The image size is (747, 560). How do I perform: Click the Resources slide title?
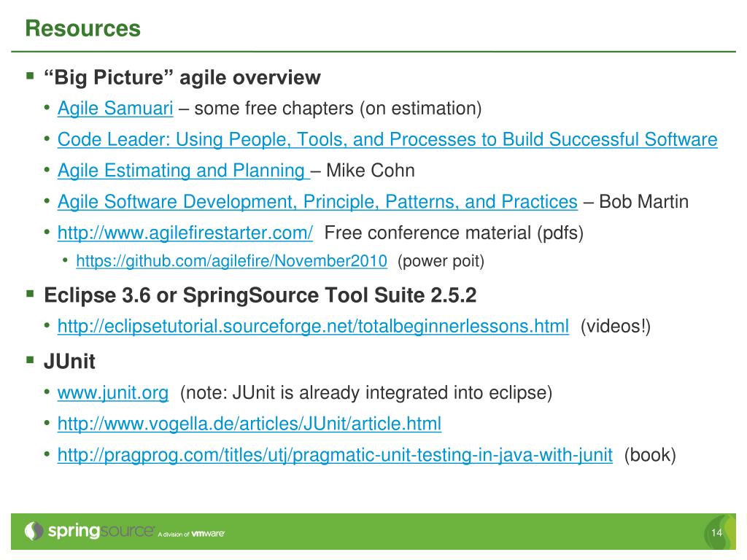83,28
